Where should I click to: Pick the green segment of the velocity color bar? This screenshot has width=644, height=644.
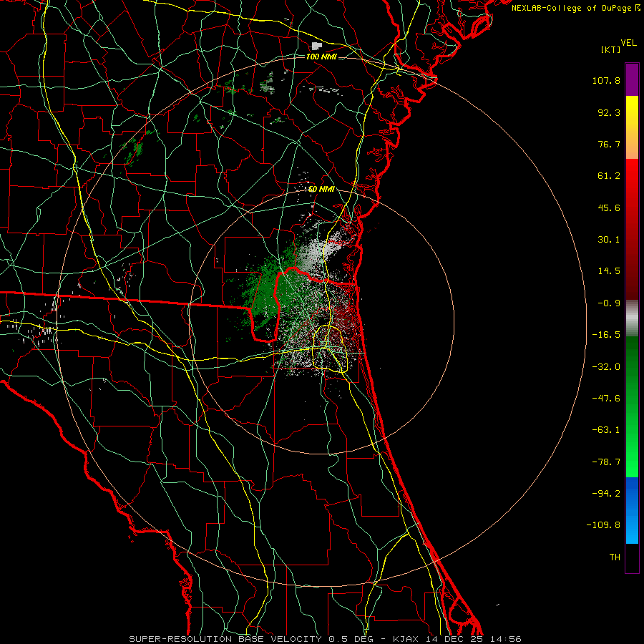pyautogui.click(x=632, y=406)
